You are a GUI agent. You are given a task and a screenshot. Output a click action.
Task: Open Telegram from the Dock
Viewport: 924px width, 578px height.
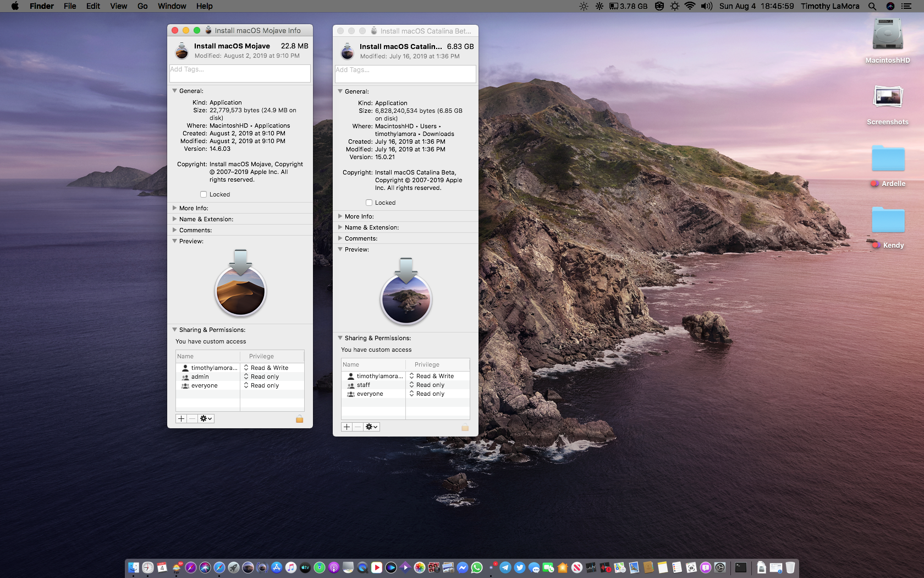505,568
